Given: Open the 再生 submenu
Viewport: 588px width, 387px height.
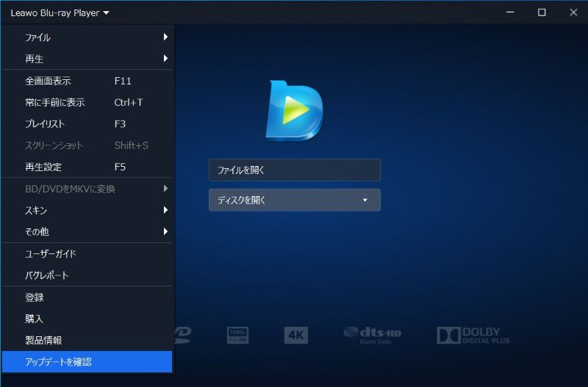Looking at the screenshot, I should [87, 59].
